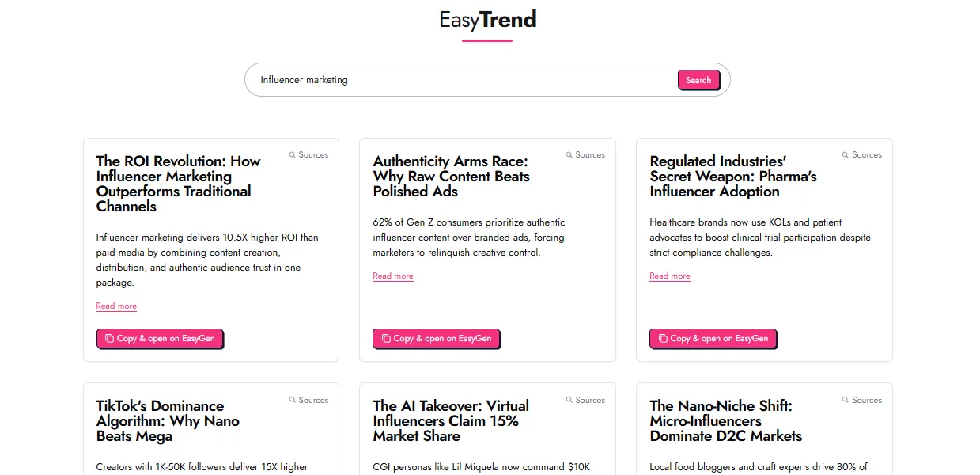Click magnifier icon beside Sources on Authenticity card
Screen dimensions: 980x475
click(x=569, y=155)
